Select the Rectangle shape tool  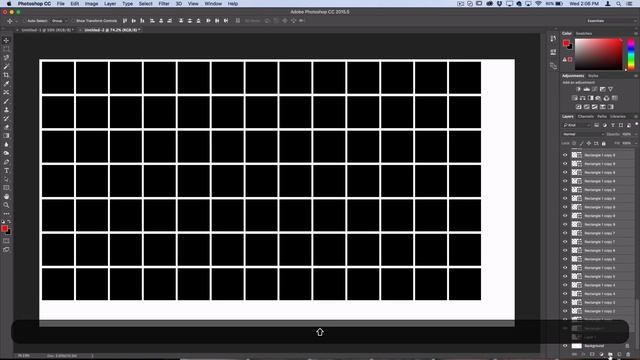pos(6,188)
